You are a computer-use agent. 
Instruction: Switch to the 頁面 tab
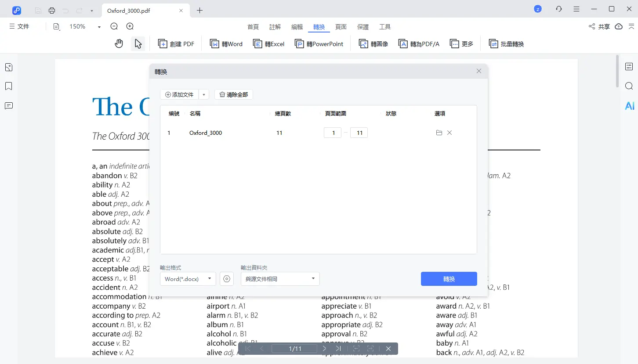(341, 27)
